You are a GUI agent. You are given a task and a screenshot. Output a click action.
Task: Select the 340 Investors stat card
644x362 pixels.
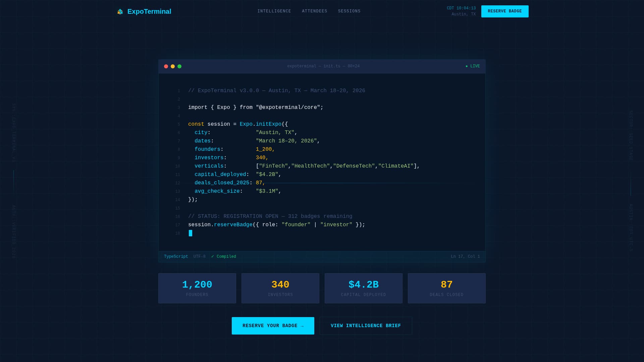point(280,288)
